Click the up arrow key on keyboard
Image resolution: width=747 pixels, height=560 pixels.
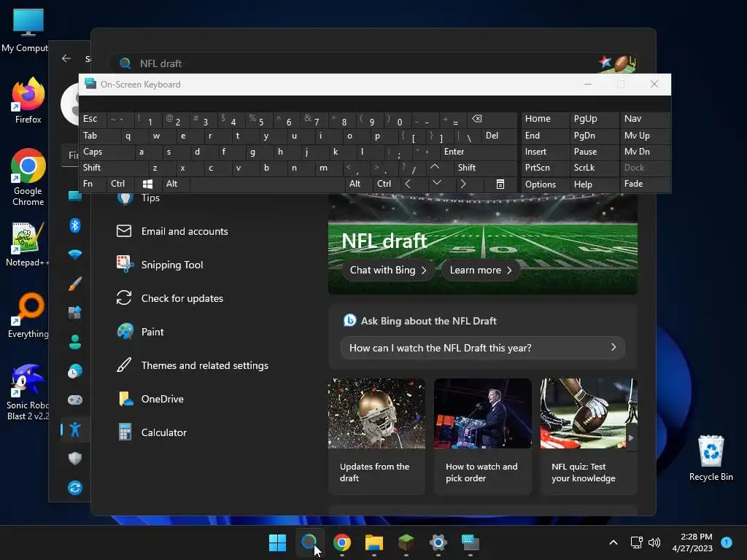(435, 168)
